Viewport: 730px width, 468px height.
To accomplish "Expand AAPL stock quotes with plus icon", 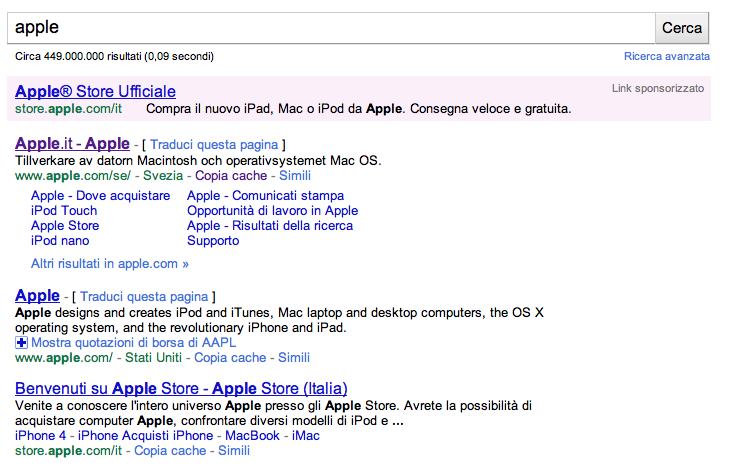I will 21,342.
